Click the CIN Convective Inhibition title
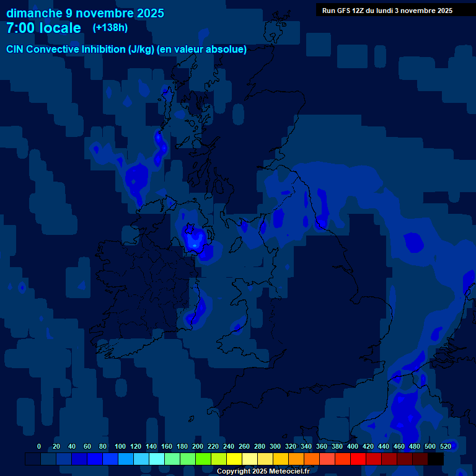The width and height of the screenshot is (476, 476). click(x=126, y=49)
